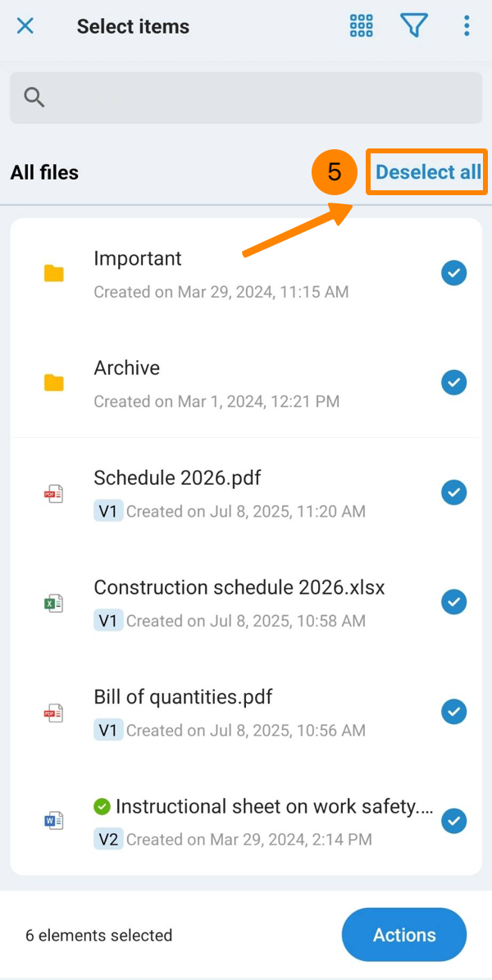Viewport: 492px width, 980px height.
Task: Uncheck the Archive folder
Action: coord(453,382)
